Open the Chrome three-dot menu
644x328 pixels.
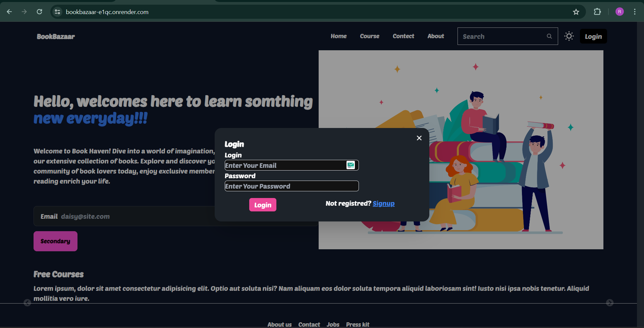click(x=635, y=12)
